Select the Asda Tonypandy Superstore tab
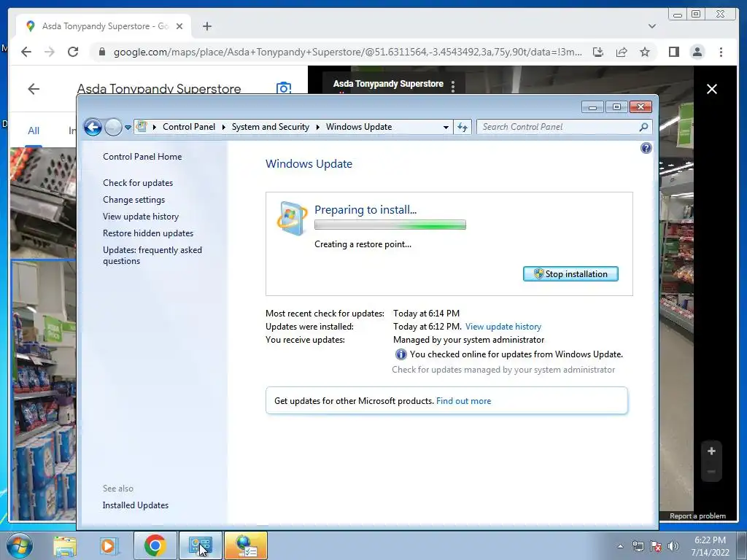Image resolution: width=747 pixels, height=560 pixels. [x=104, y=26]
